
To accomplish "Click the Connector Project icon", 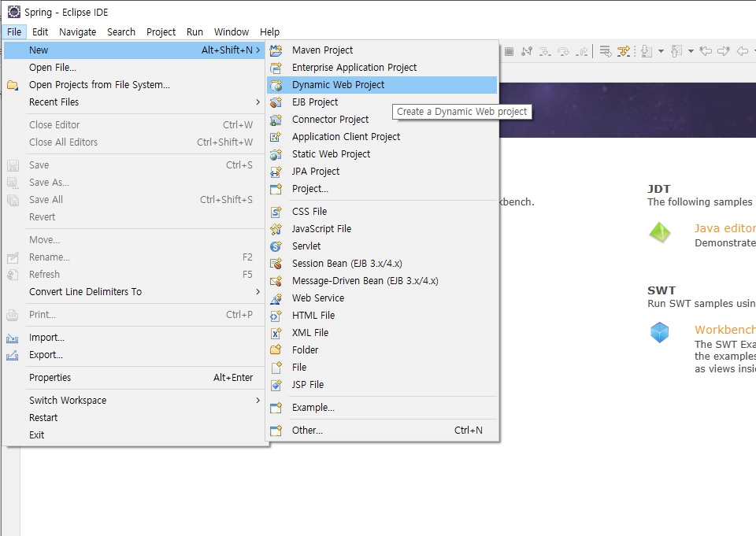I will tap(276, 120).
